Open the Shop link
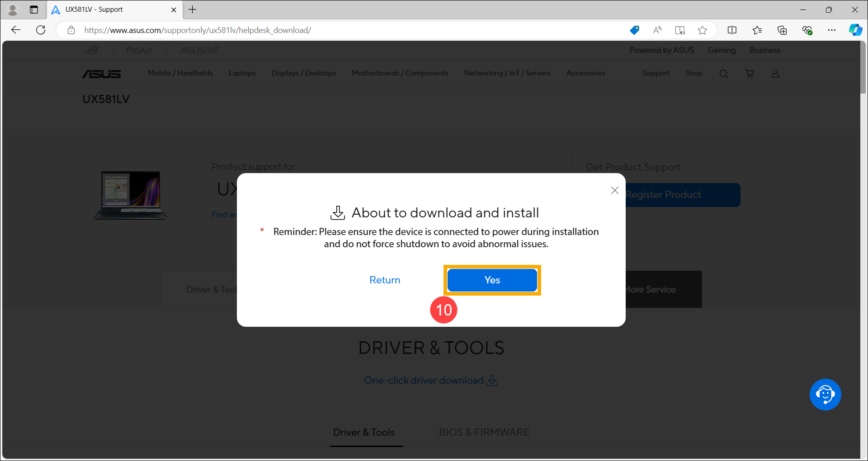 pos(693,73)
